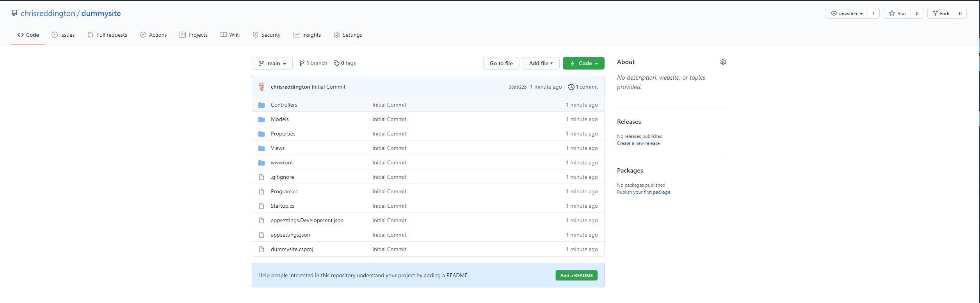
Task: Open the Models folder
Action: click(279, 119)
